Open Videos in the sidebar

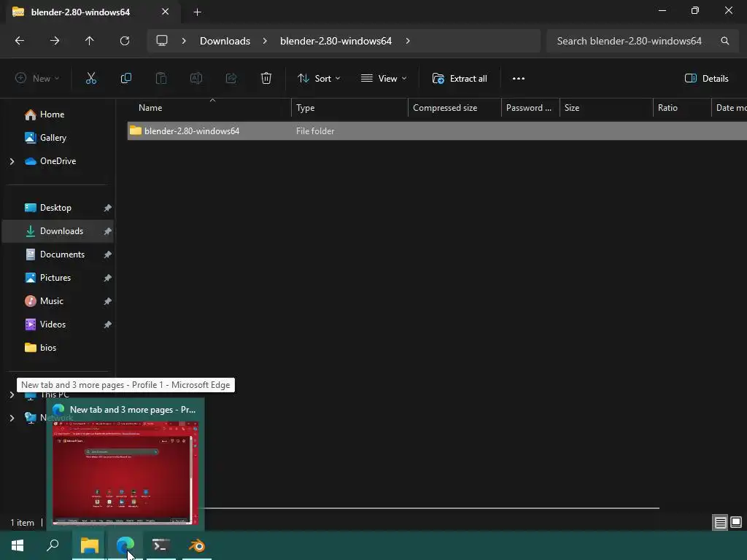click(53, 324)
